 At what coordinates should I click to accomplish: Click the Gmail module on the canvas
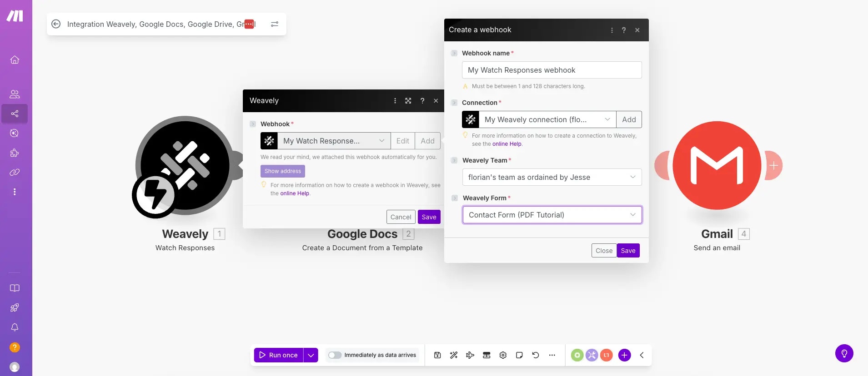pyautogui.click(x=717, y=165)
